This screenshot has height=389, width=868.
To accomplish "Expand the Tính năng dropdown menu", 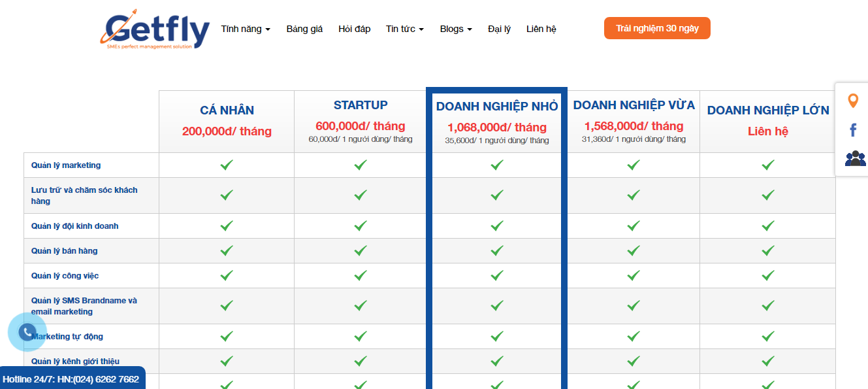I will [x=246, y=29].
